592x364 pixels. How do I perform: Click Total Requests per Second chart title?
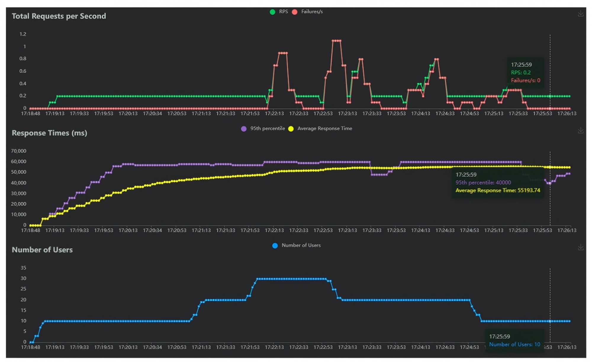click(x=59, y=16)
